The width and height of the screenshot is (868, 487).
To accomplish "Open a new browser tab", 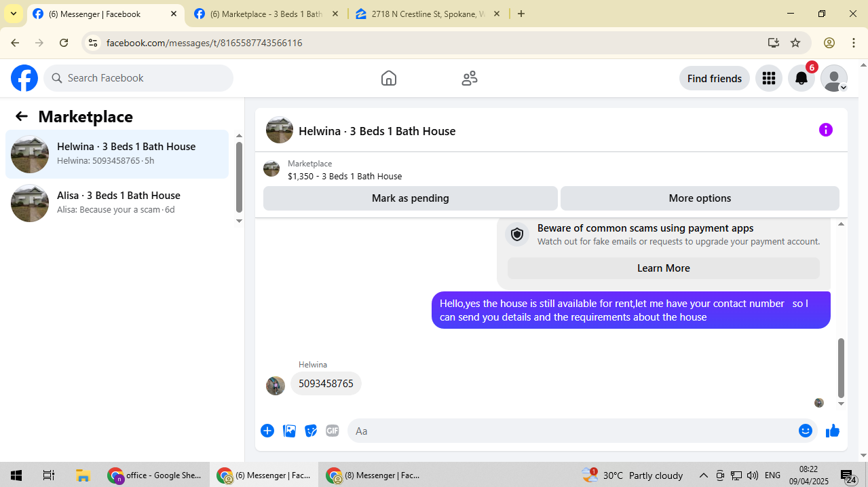I will pos(521,14).
